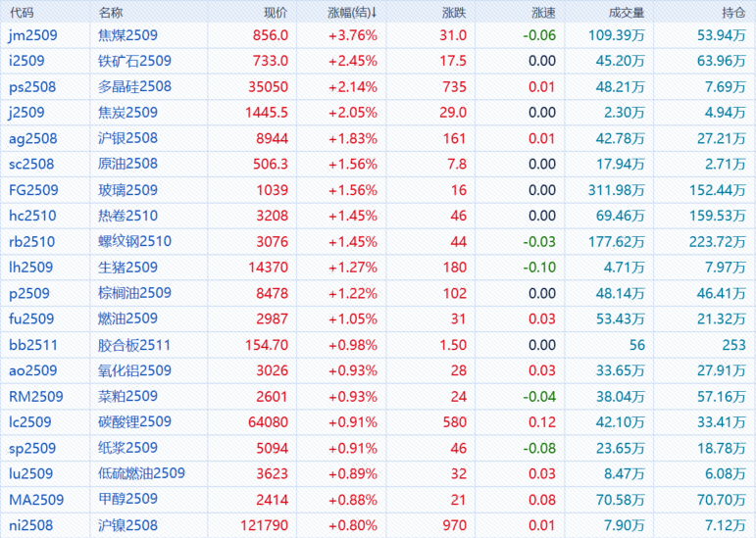The image size is (756, 538).
Task: Open contract code FG2509
Action: (33, 190)
